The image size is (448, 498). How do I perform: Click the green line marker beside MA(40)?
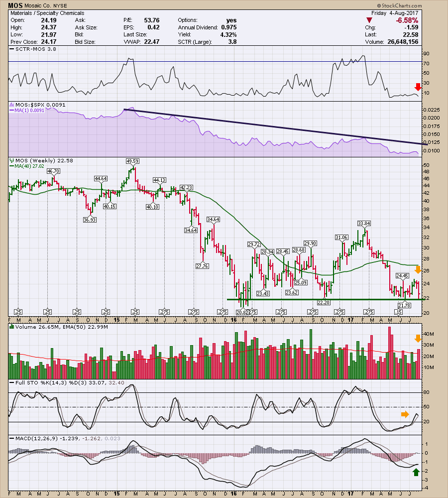coord(12,166)
